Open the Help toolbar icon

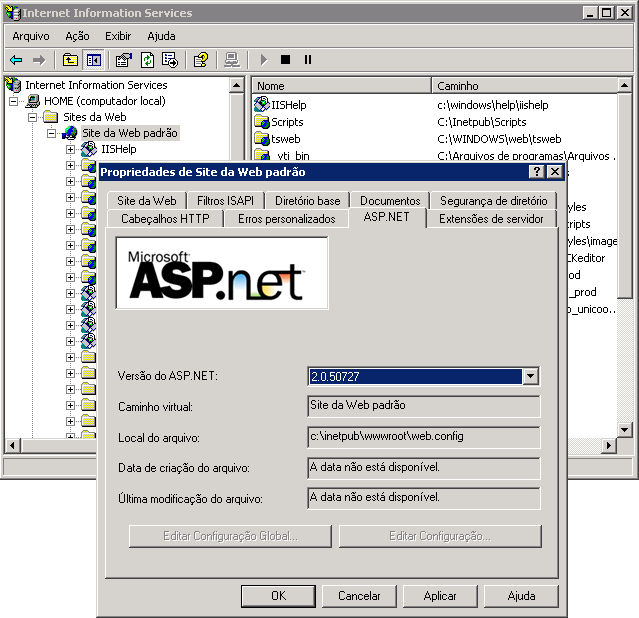click(201, 60)
